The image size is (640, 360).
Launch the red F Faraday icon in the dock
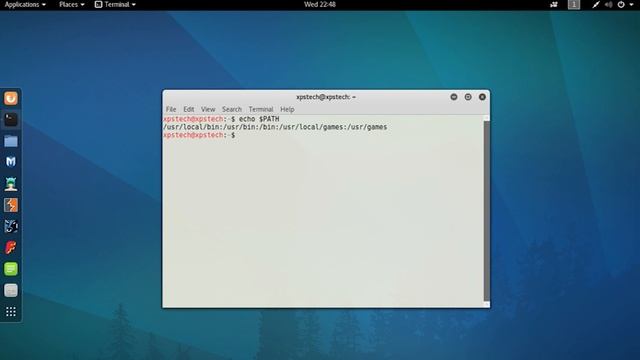point(11,247)
